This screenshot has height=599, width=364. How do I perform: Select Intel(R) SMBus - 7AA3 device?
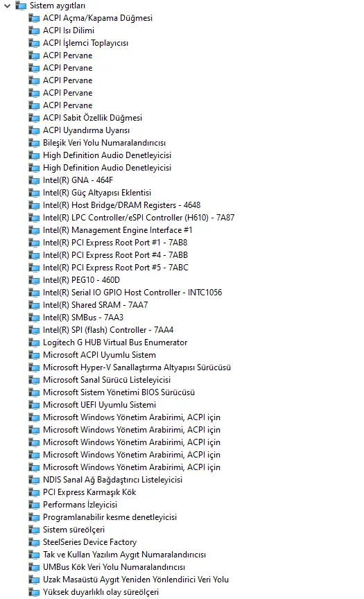coord(83,318)
